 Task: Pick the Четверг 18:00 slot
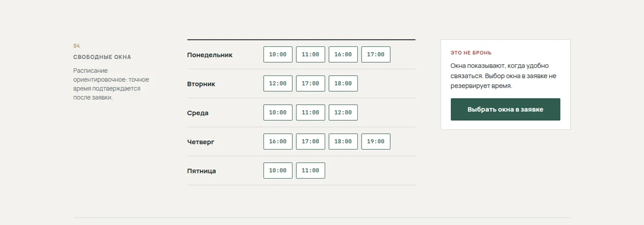pos(343,141)
